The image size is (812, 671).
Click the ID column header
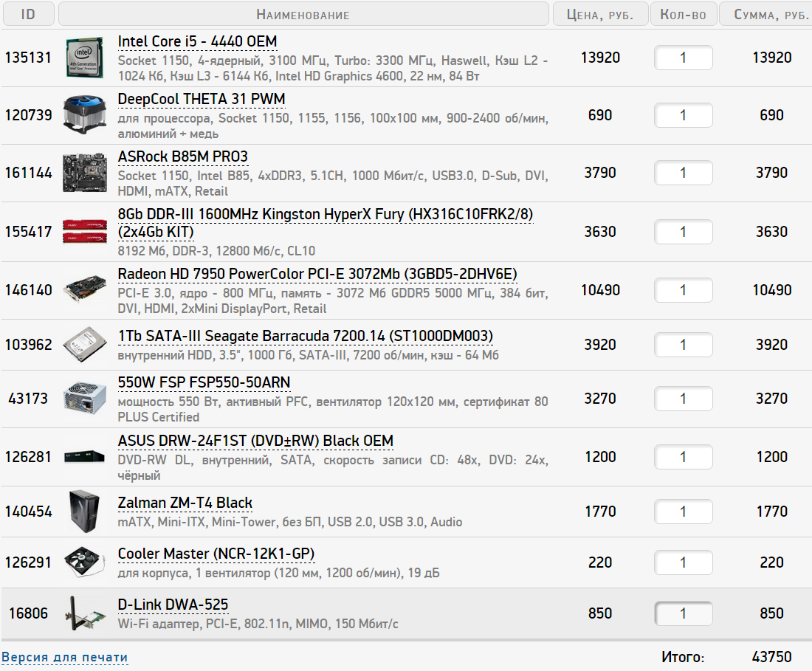point(29,14)
